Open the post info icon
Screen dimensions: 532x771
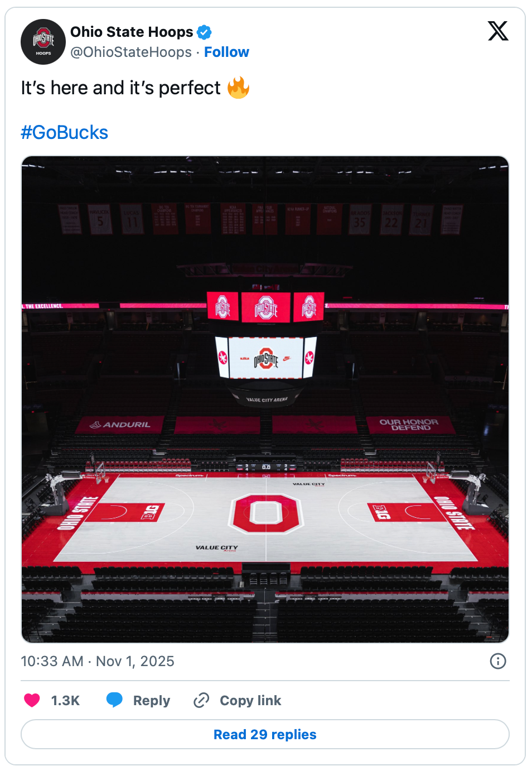pos(497,661)
